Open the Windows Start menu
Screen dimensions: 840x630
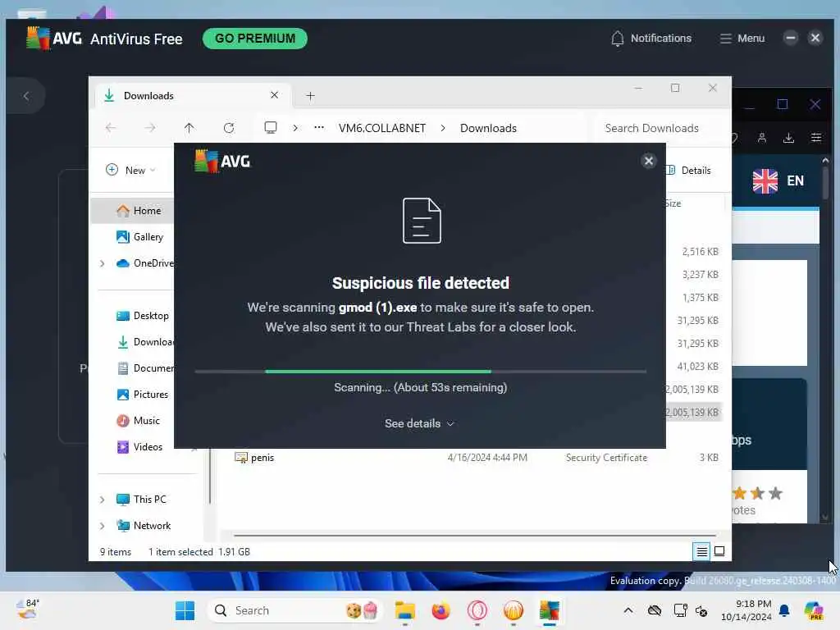click(185, 610)
